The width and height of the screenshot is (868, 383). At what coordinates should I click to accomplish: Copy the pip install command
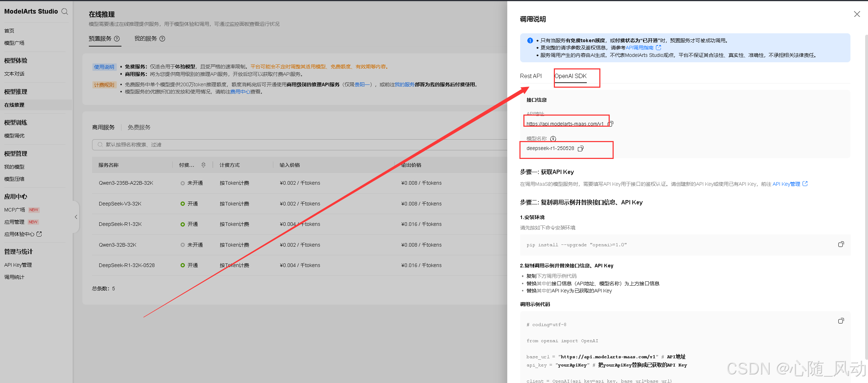coord(841,244)
